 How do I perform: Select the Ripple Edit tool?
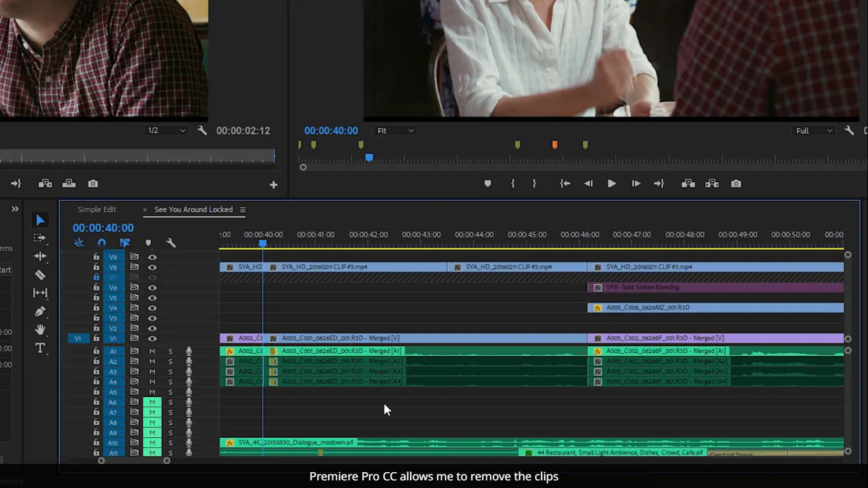pos(40,256)
